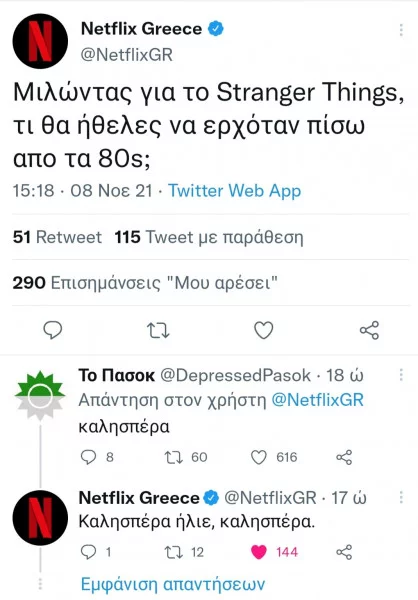View the 51 Retweet list
Image resolution: width=418 pixels, height=600 pixels.
(x=57, y=237)
